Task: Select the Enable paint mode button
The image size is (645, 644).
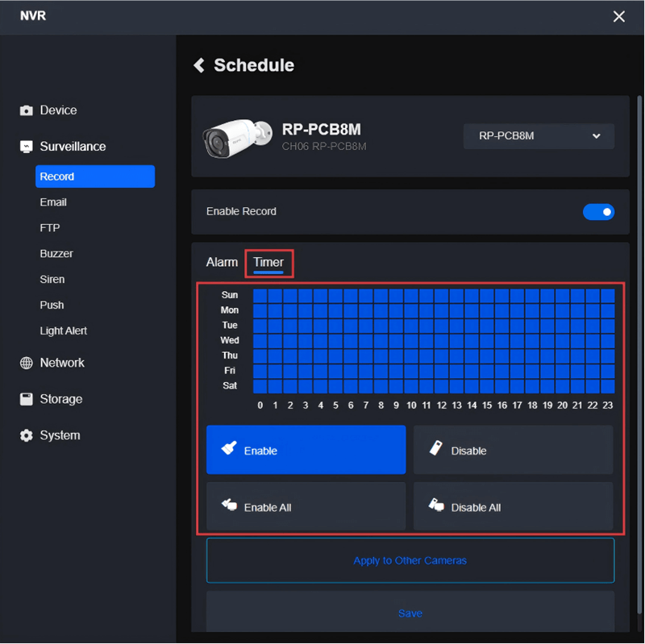Action: click(x=306, y=450)
